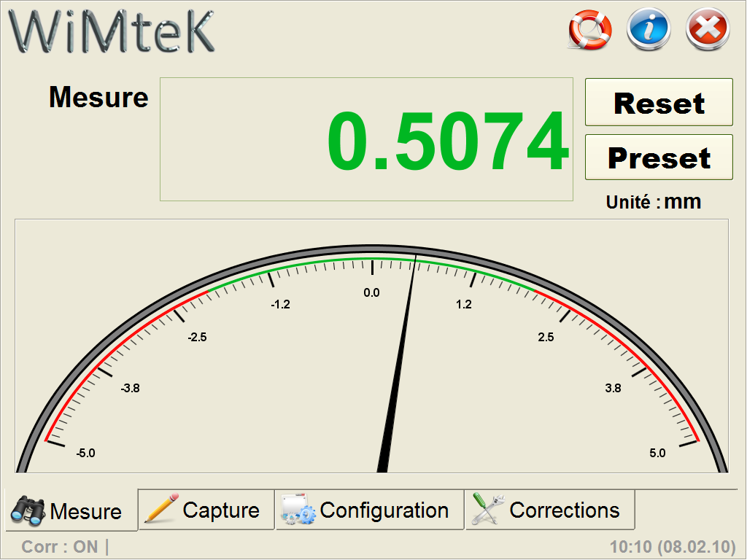Screen dimensions: 747x560
Task: Click the Corr : ON status text
Action: coord(60,547)
